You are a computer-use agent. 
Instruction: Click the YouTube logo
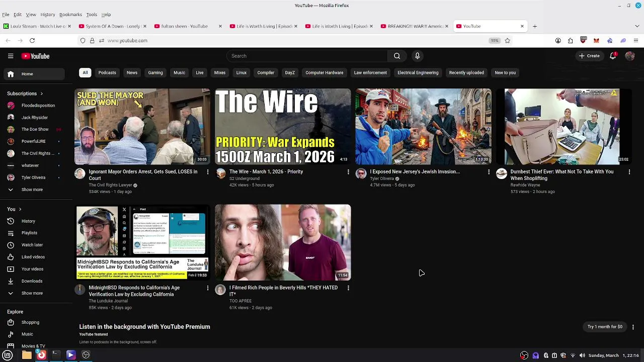coord(35,56)
